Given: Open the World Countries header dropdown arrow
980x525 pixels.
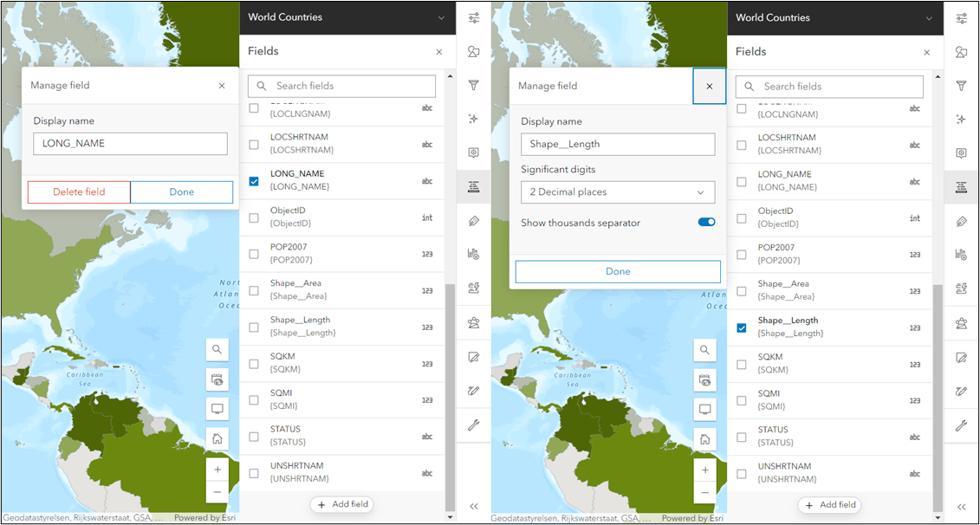Looking at the screenshot, I should (443, 17).
